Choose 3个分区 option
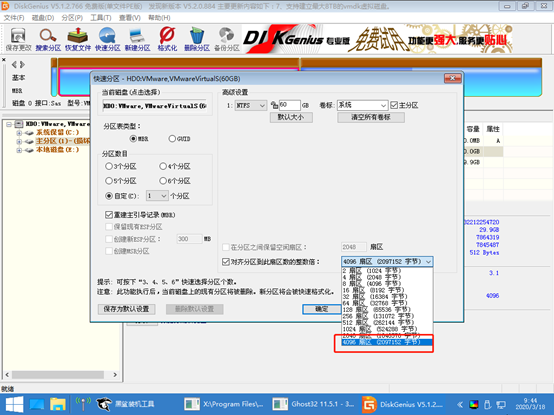Screen dimensions: 554x415 tap(109, 166)
